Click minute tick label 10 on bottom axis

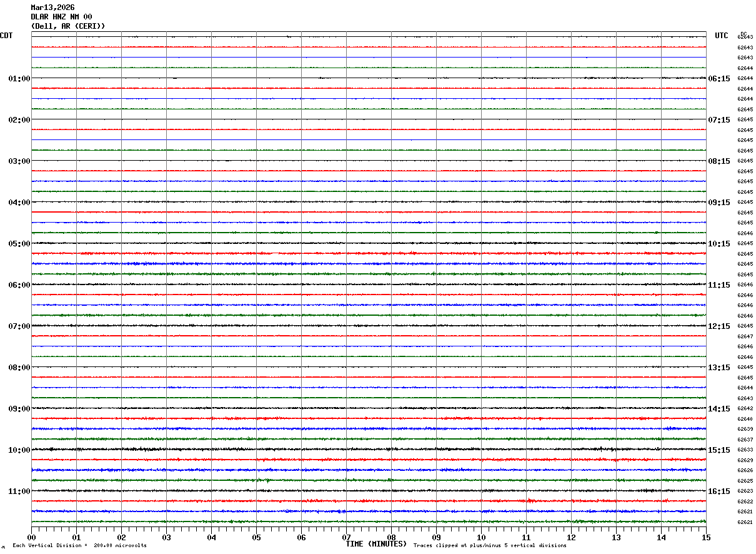tap(481, 538)
